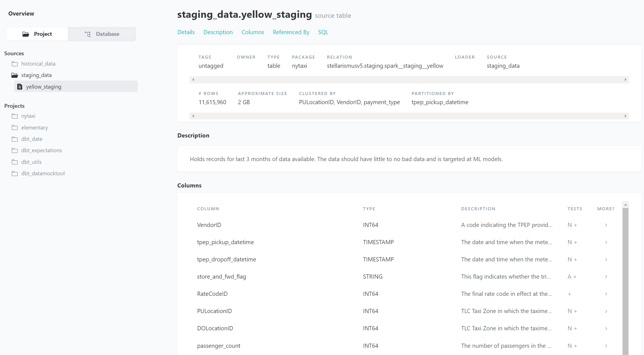Toggle visibility of staging_data source folder
The width and height of the screenshot is (644, 355).
click(36, 75)
